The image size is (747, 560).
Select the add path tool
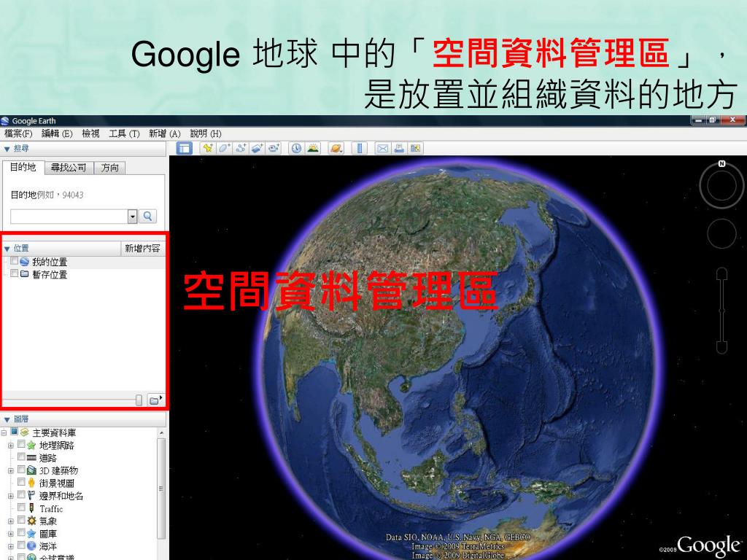point(241,148)
